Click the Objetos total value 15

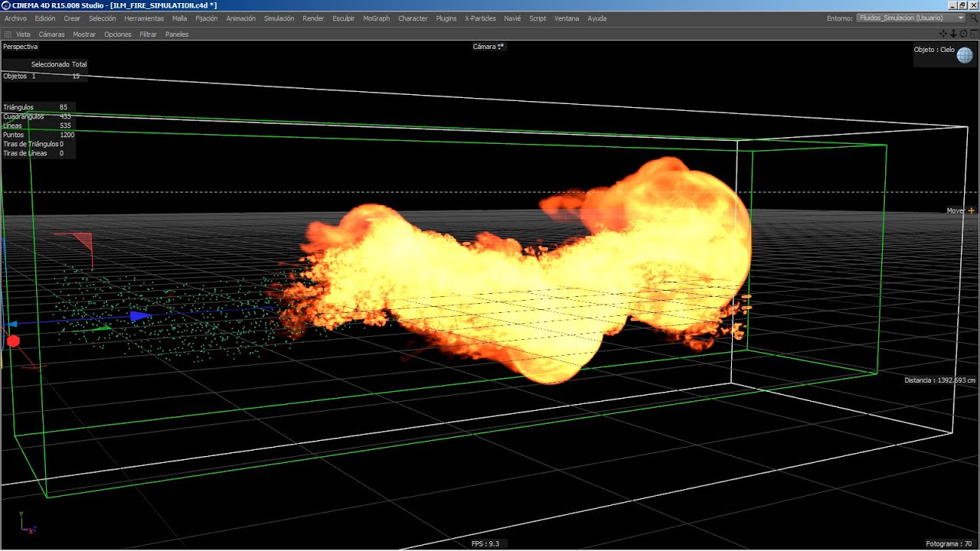click(76, 77)
